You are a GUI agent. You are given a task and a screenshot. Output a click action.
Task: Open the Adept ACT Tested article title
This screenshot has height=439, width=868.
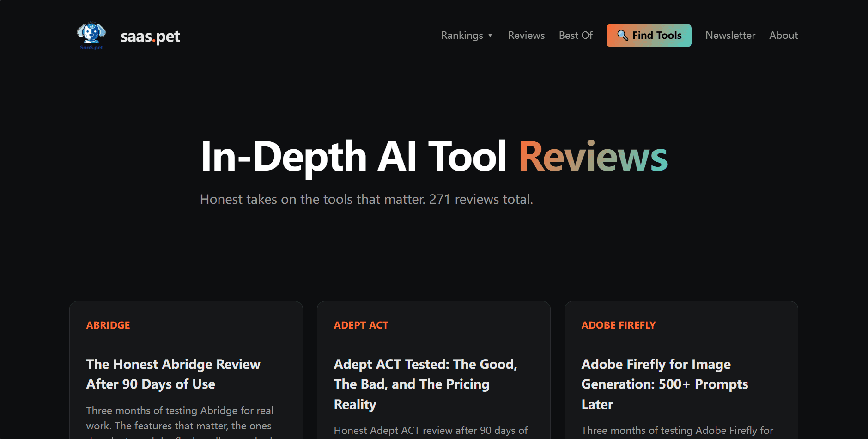point(425,384)
